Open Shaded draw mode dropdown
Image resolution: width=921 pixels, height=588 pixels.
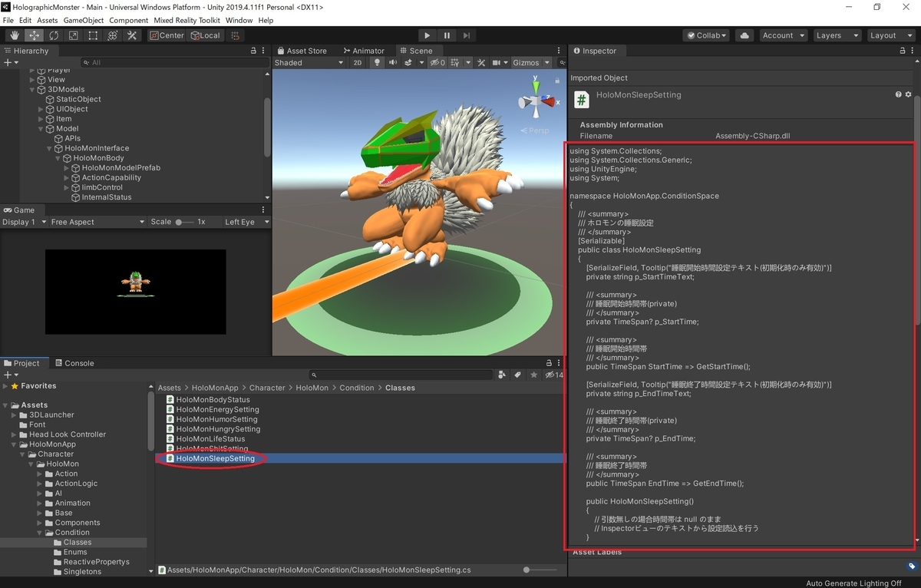(x=309, y=63)
